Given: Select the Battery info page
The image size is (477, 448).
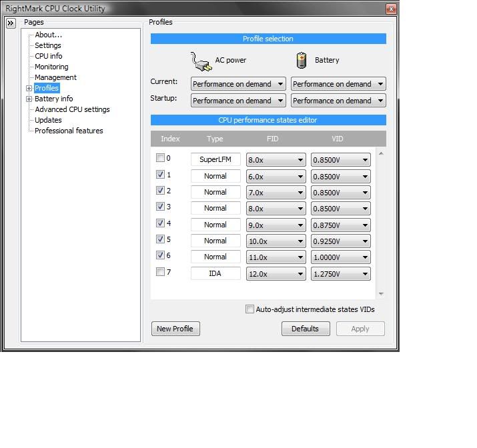Looking at the screenshot, I should 53,99.
